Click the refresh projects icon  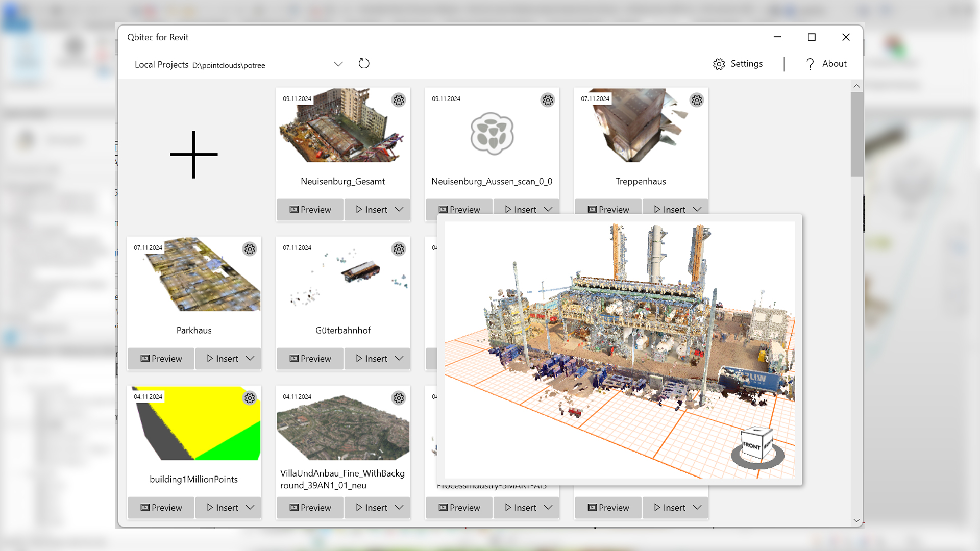point(364,64)
